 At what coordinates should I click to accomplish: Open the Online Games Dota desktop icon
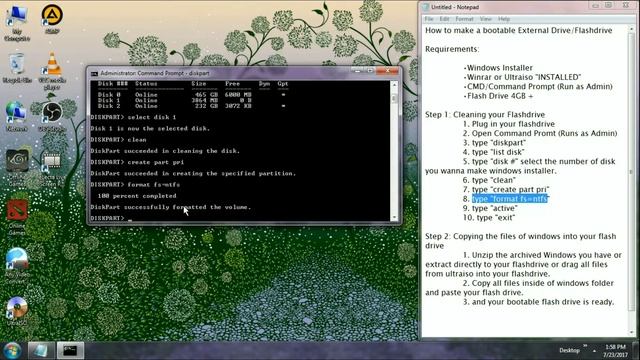tap(17, 217)
